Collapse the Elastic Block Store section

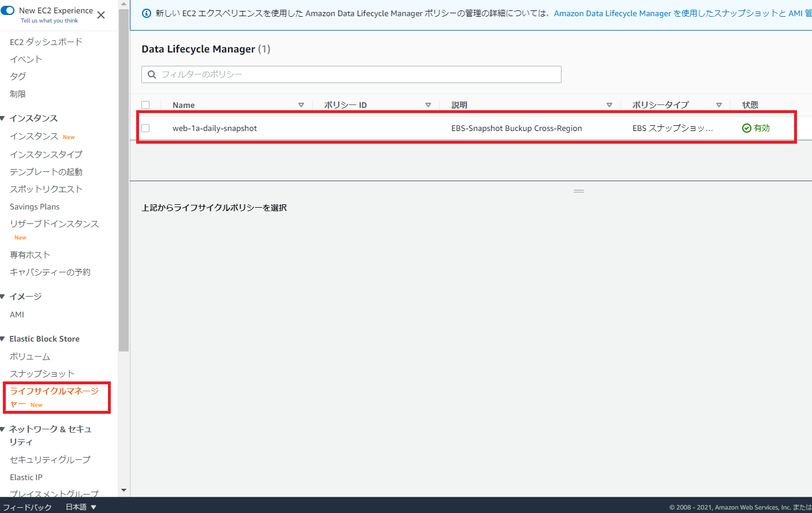tap(3, 339)
